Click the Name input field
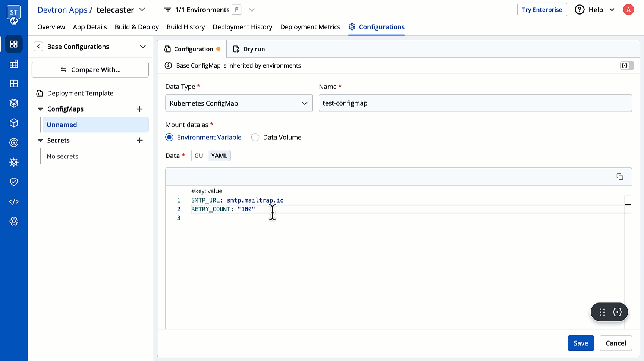Viewport: 644px width, 361px height. tap(475, 103)
